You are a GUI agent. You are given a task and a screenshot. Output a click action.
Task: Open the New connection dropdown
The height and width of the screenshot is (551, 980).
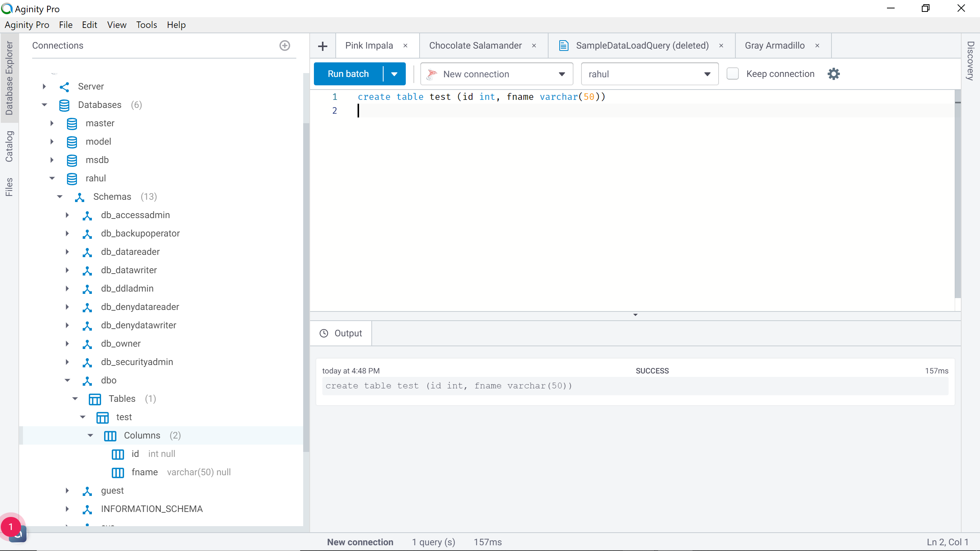tap(497, 74)
